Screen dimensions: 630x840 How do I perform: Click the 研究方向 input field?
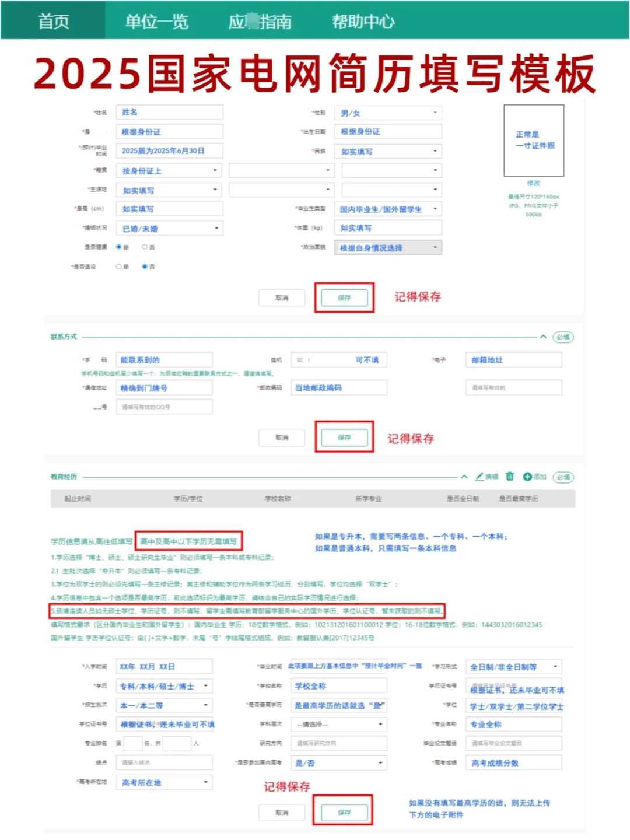click(x=339, y=743)
